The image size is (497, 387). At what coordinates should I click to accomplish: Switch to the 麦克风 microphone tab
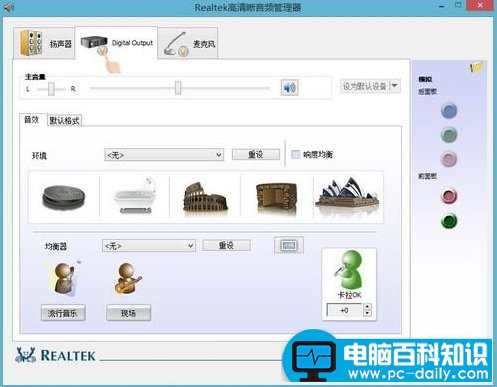[188, 43]
